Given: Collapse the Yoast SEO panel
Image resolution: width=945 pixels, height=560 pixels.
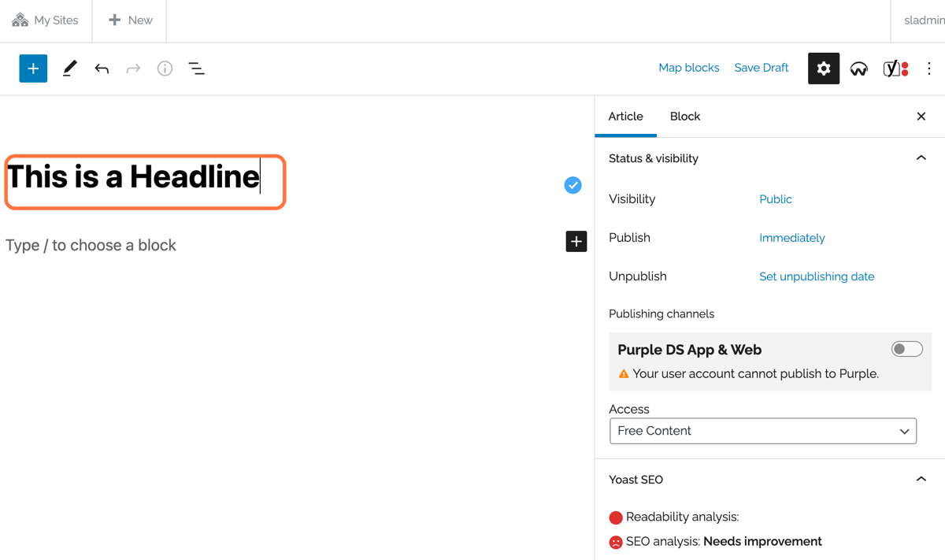Looking at the screenshot, I should (921, 479).
